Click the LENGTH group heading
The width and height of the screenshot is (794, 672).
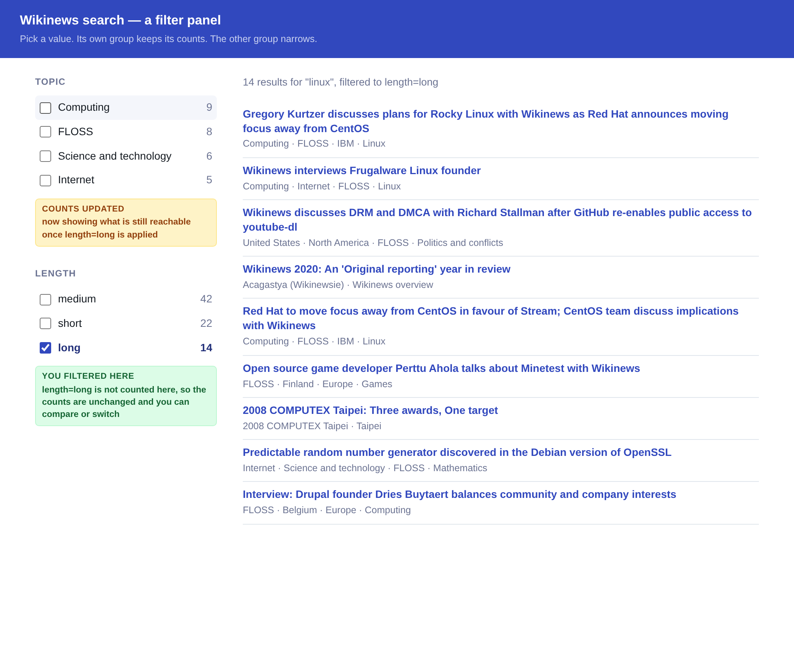click(55, 273)
